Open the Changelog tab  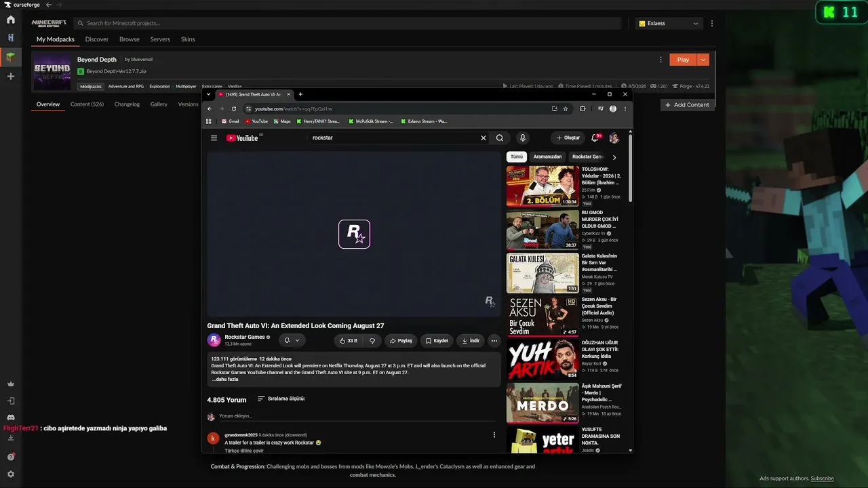click(127, 104)
